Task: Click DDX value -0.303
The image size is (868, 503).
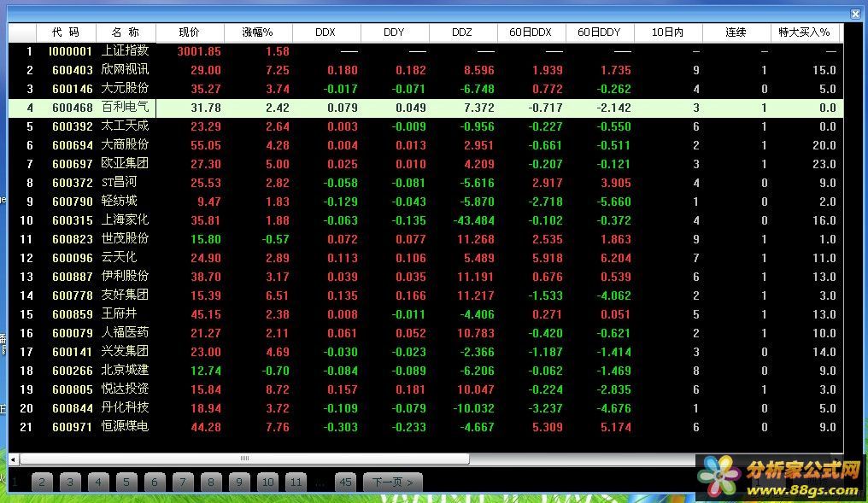Action: click(340, 427)
